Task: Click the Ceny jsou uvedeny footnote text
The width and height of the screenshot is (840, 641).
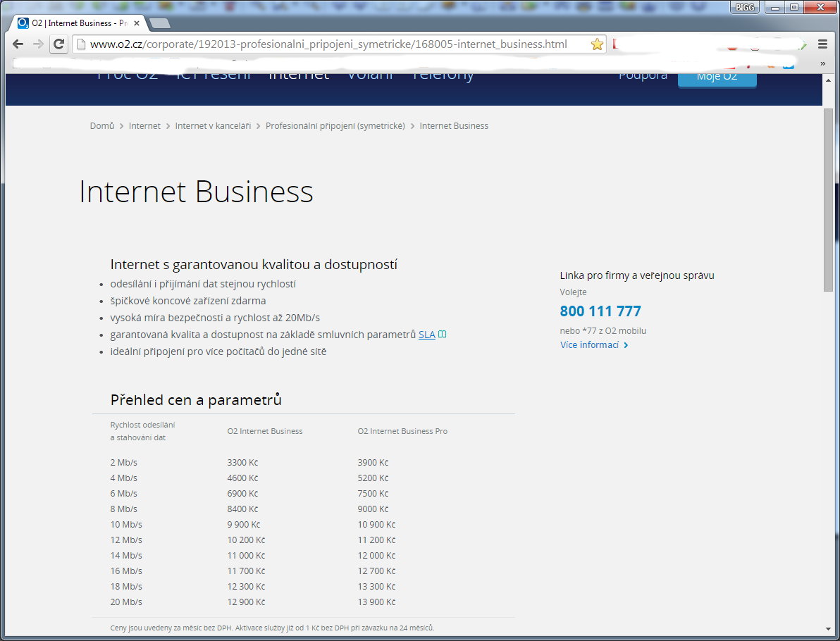Action: [272, 628]
